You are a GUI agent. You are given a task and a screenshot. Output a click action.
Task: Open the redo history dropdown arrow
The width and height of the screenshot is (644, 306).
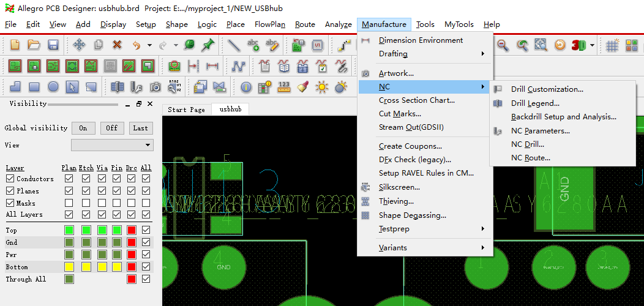pos(176,45)
